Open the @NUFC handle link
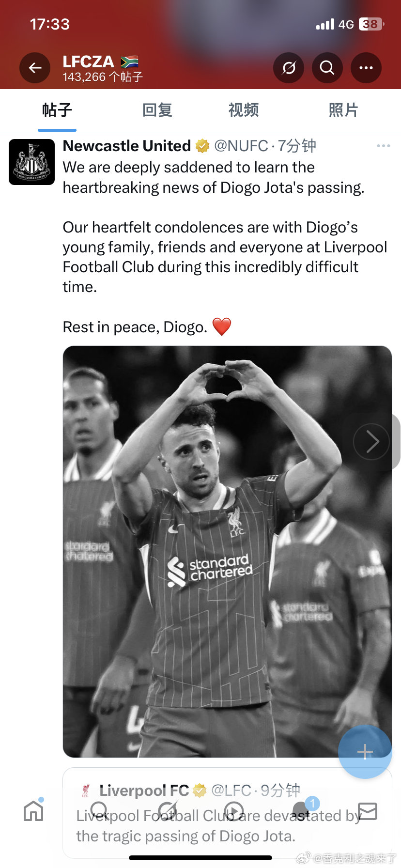Image resolution: width=401 pixels, height=868 pixels. [241, 145]
